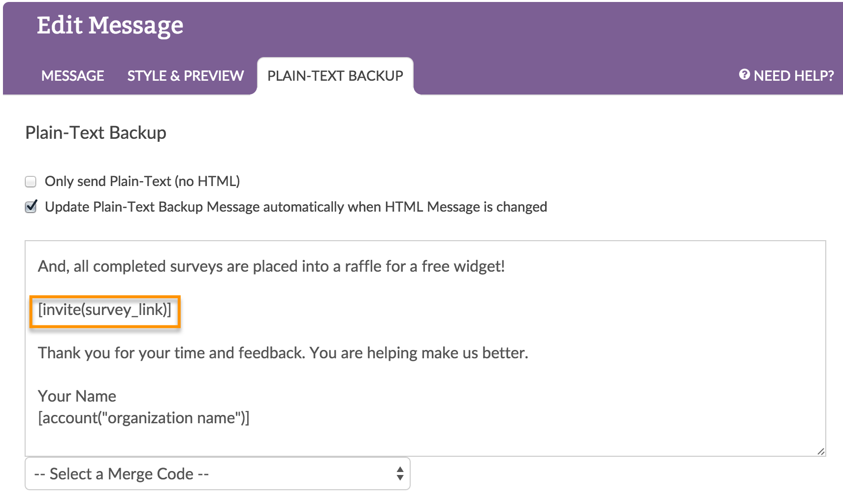Place cursor in the [account("organization name")] line
Image resolution: width=843 pixels, height=504 pixels.
pos(144,418)
